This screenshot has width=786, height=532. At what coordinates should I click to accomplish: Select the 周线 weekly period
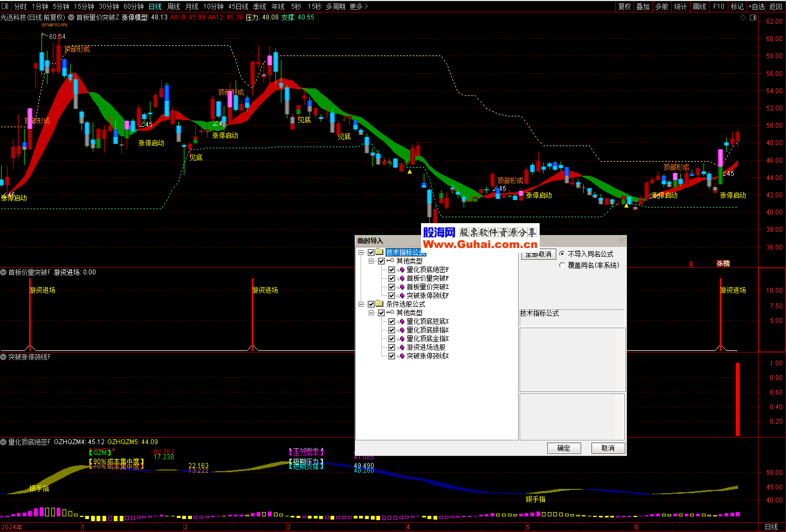(174, 6)
